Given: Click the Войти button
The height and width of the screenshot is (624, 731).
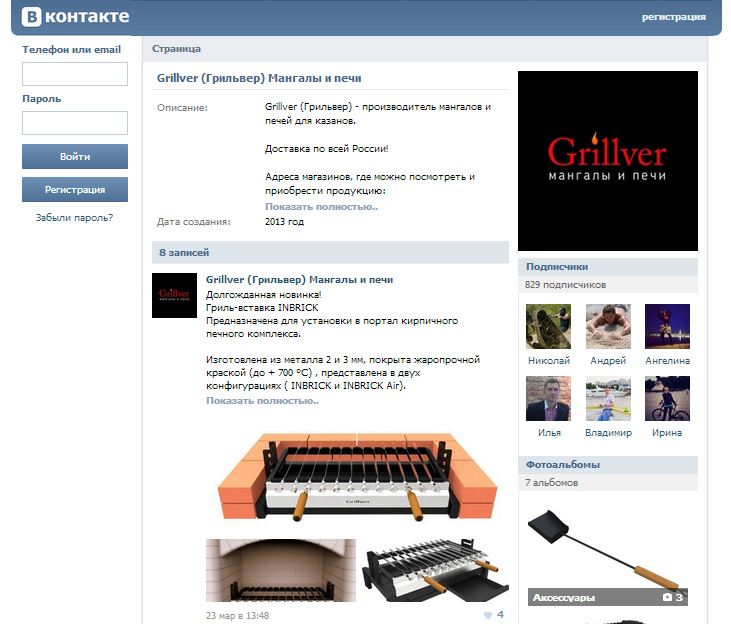Looking at the screenshot, I should [x=75, y=156].
